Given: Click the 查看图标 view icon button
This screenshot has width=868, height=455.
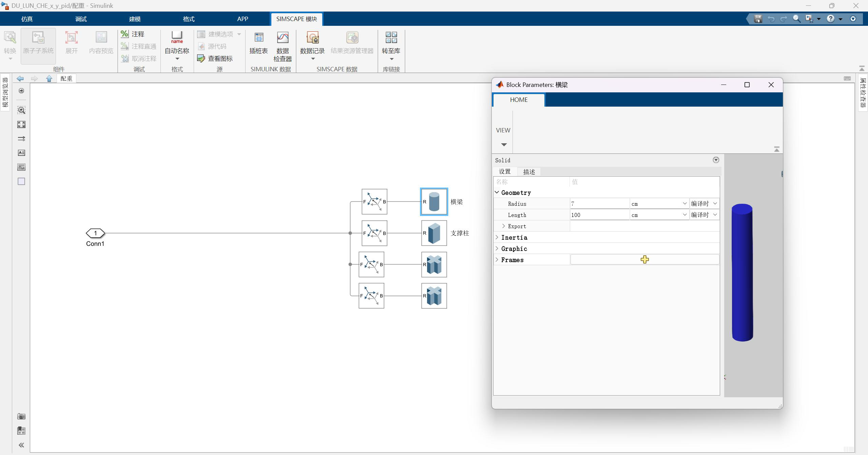Looking at the screenshot, I should [x=215, y=58].
